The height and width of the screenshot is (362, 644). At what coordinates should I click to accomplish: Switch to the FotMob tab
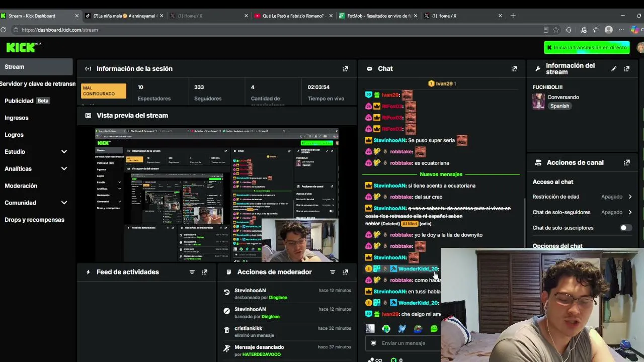[x=377, y=16]
